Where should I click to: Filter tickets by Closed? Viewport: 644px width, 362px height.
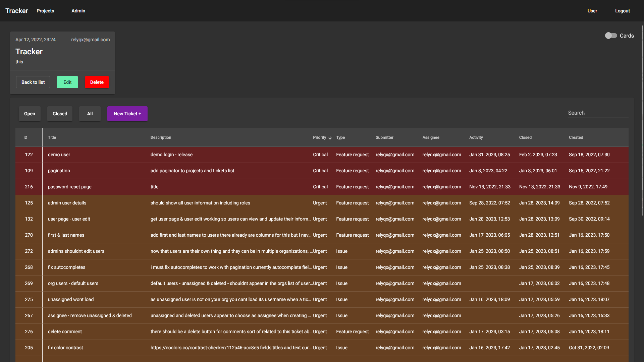60,114
